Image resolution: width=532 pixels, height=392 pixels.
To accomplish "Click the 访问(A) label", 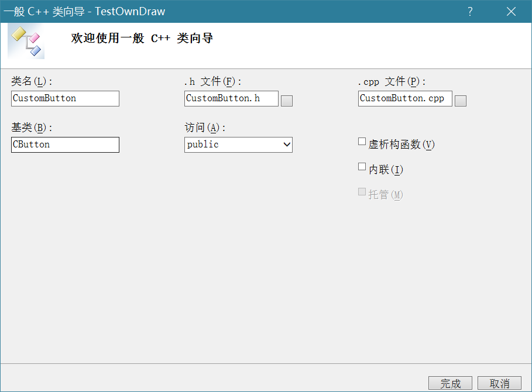I will tap(205, 128).
